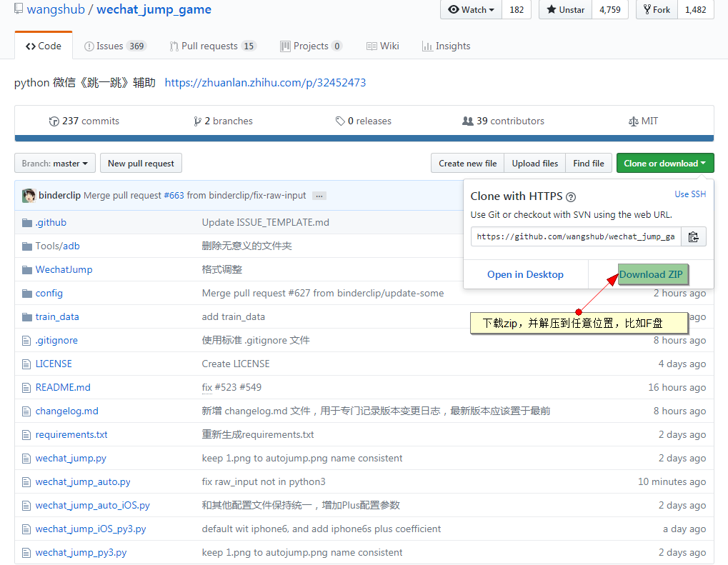
Task: Click the Find file button
Action: [x=588, y=164]
